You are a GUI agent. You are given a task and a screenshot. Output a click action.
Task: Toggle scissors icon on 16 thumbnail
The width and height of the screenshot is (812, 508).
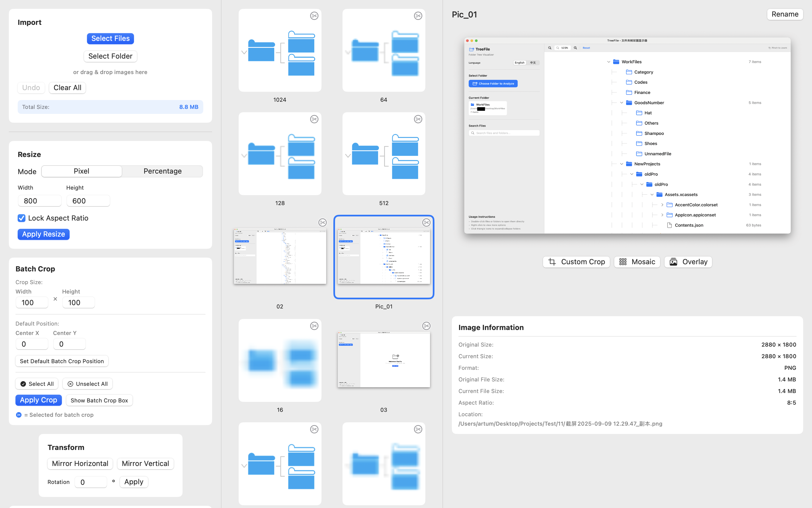[314, 326]
